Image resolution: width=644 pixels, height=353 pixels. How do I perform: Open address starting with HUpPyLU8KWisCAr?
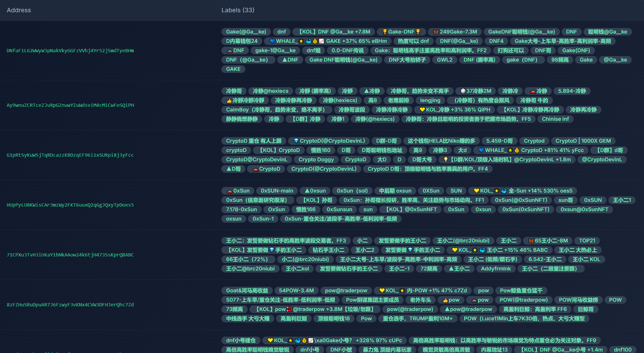[70, 205]
